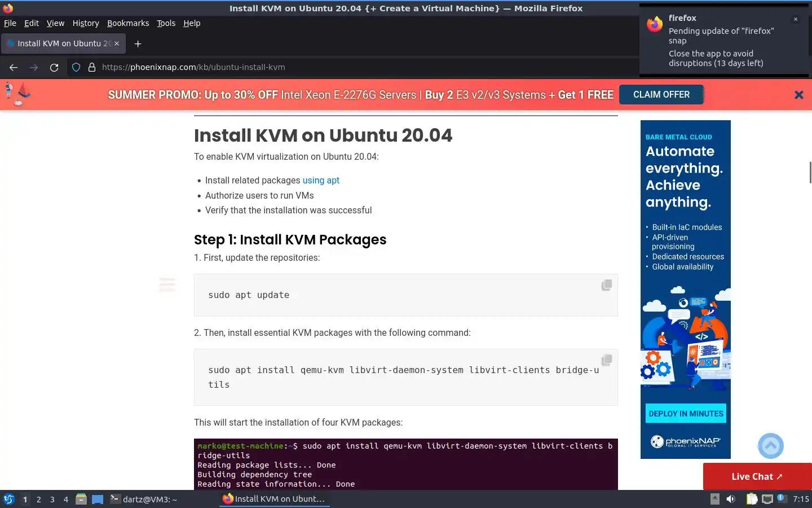The image size is (812, 508).
Task: Switch to workspace 3
Action: click(52, 499)
